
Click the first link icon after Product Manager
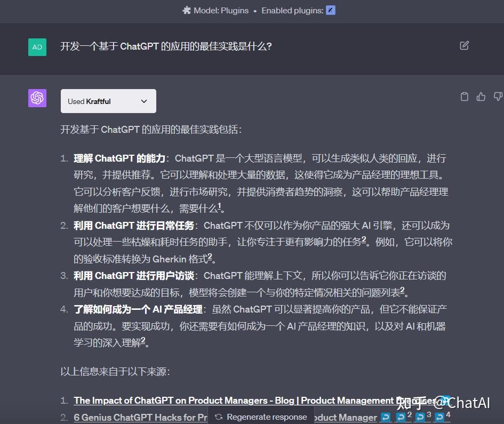click(x=386, y=417)
